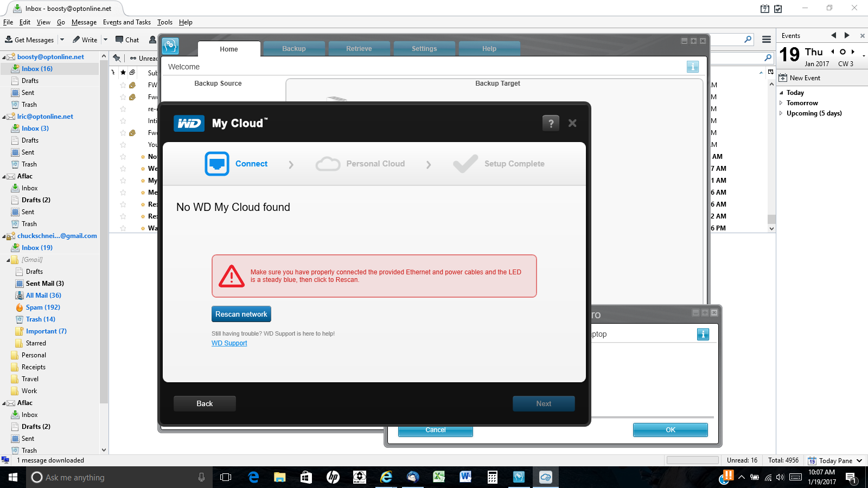This screenshot has height=488, width=868.
Task: Toggle the star on the 'Wa' message
Action: pyautogui.click(x=123, y=228)
